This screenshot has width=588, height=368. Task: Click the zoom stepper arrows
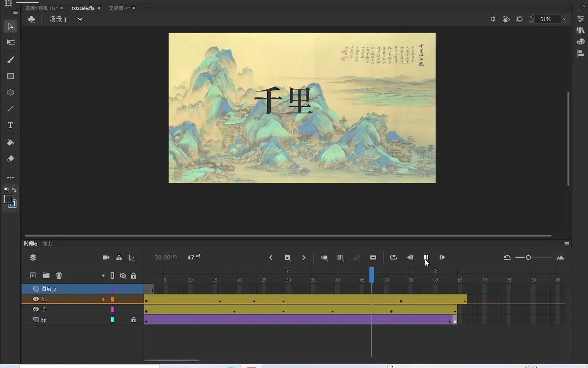click(x=531, y=19)
